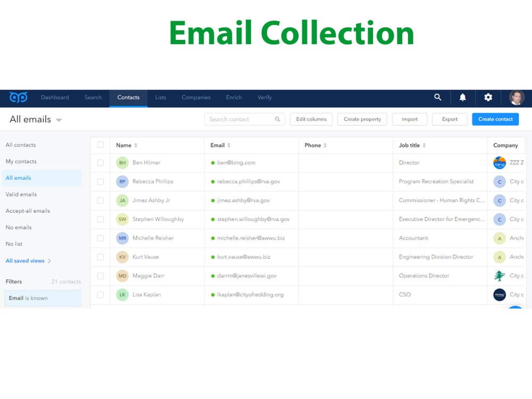532x399 pixels.
Task: Click green status dot by kurt.vause@awwu.biz
Action: 213,257
